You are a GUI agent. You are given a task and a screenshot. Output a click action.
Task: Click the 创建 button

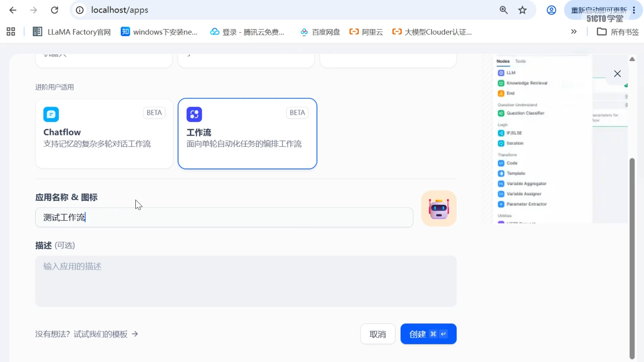pyautogui.click(x=429, y=334)
